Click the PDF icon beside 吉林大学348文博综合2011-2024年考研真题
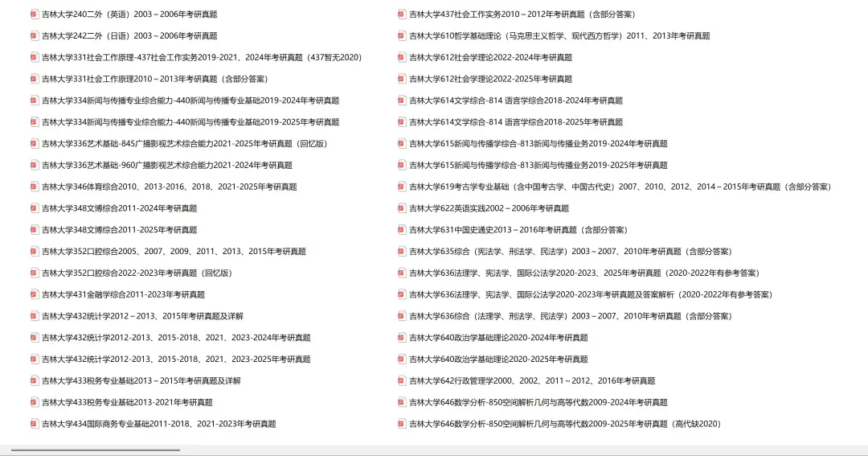Screen dimensions: 868x456 tap(35, 209)
